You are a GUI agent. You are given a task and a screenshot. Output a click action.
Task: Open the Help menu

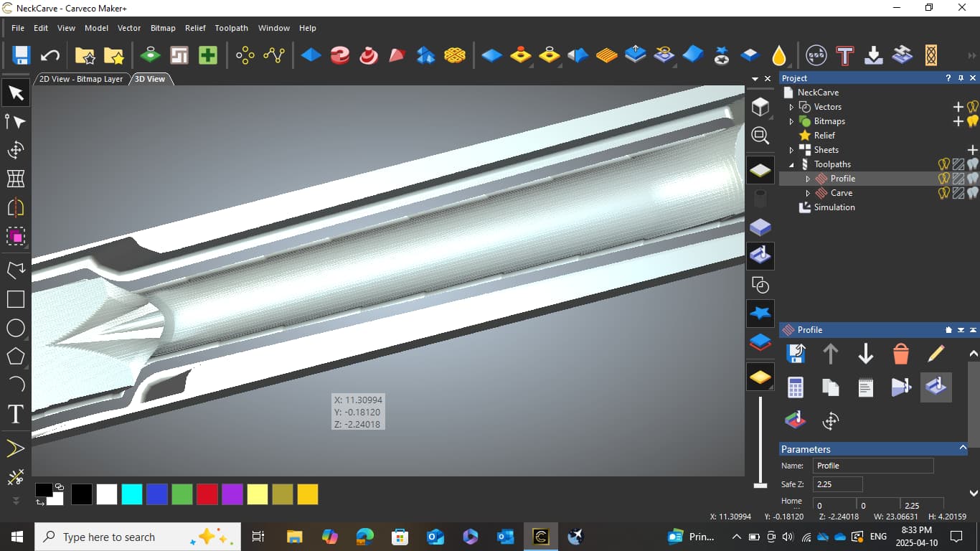click(308, 28)
